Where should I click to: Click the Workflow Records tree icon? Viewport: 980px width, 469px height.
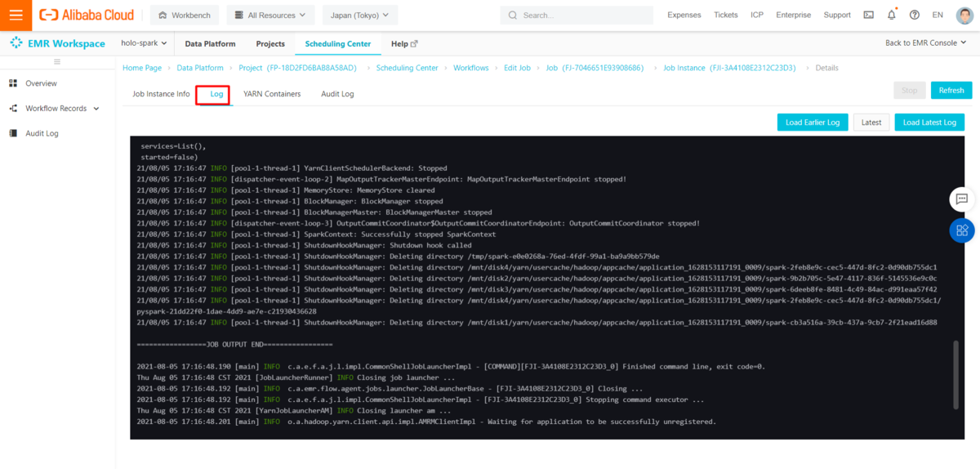(13, 108)
